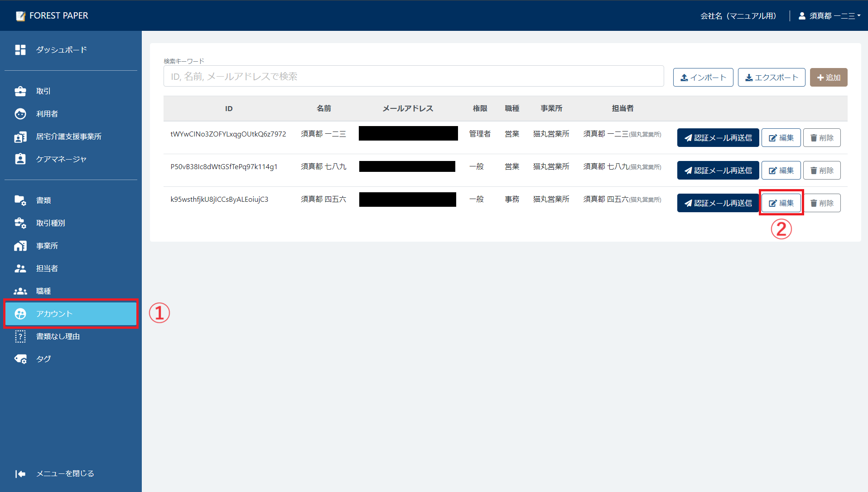
Task: Click the 職種 group icon
Action: point(20,291)
